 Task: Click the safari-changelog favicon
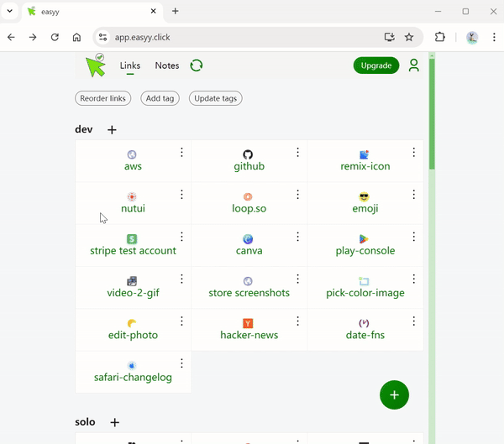132,366
